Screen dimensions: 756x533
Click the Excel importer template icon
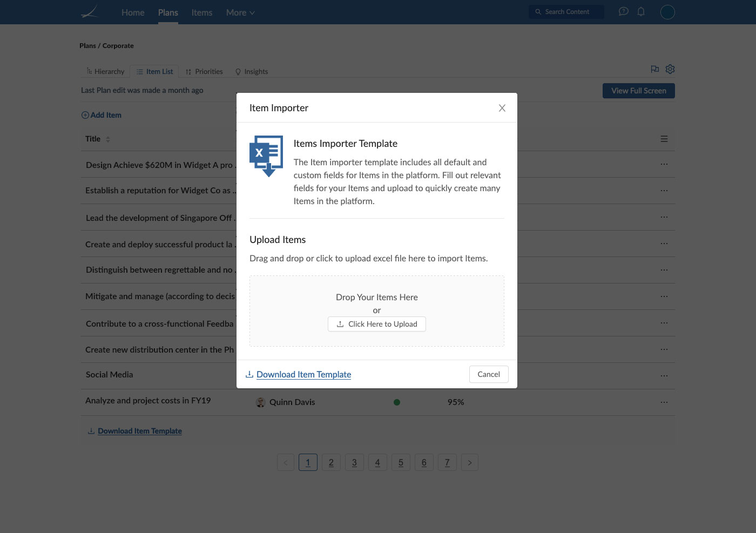click(266, 156)
